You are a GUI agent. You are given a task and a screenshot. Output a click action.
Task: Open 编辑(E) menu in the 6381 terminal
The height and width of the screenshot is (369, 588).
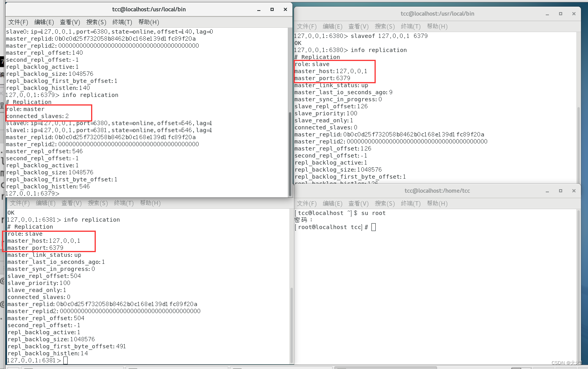[46, 203]
